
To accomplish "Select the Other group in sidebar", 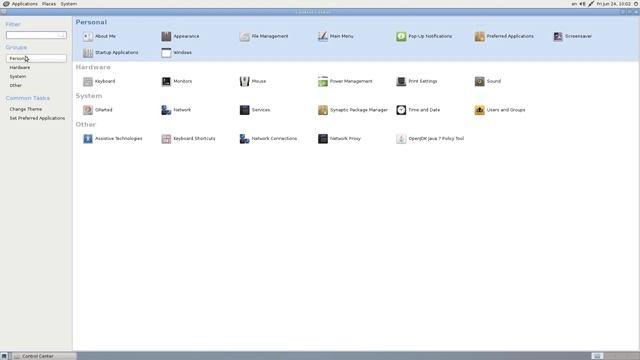I will pos(16,85).
